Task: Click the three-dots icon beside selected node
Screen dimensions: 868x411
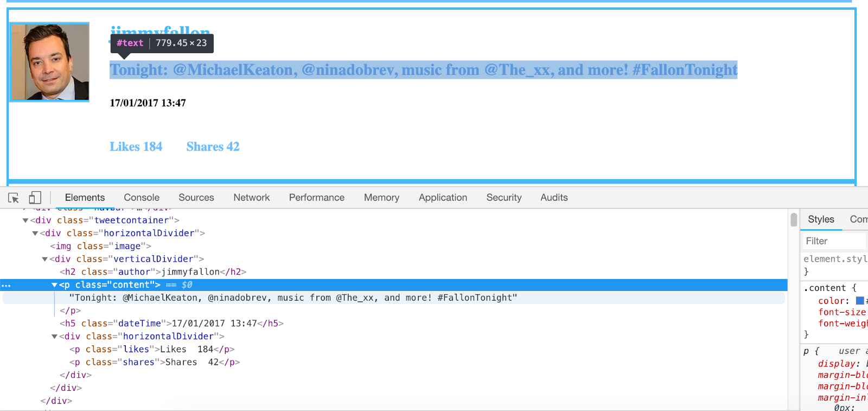Action: 6,285
